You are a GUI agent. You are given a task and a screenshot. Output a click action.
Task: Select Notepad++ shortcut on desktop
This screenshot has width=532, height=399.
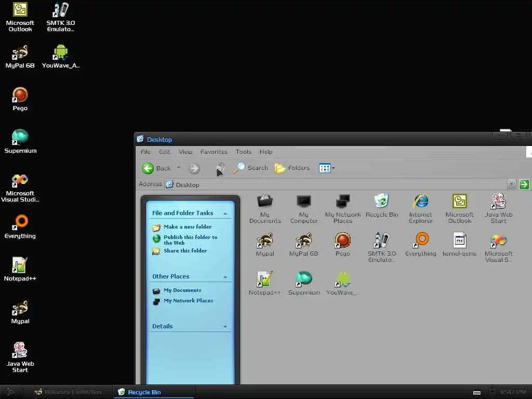[20, 270]
